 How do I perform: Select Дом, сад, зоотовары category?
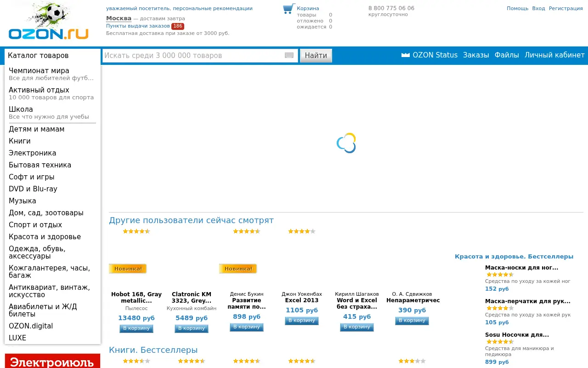tap(46, 213)
